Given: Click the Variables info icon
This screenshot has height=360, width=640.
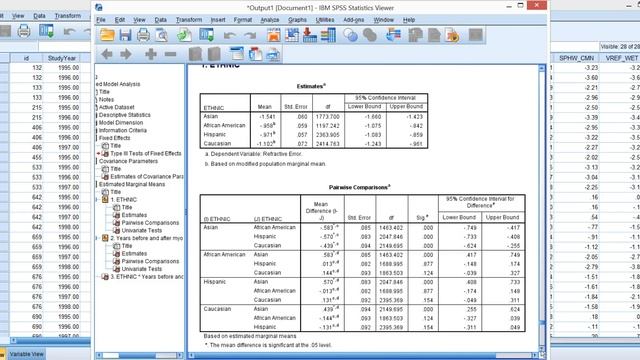Looking at the screenshot, I should coord(328,35).
